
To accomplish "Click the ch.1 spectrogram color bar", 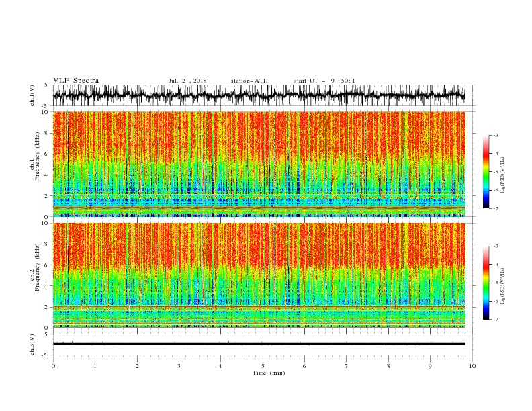I will click(x=486, y=172).
